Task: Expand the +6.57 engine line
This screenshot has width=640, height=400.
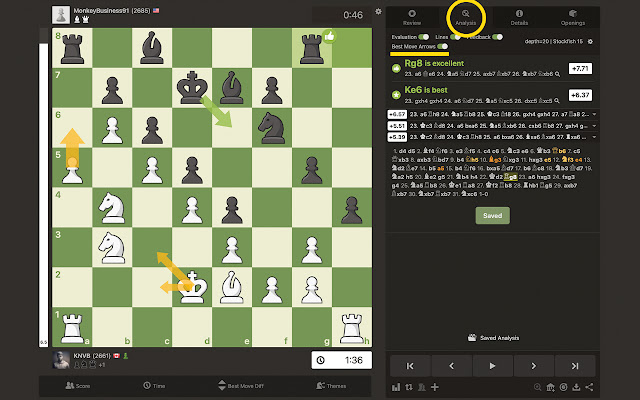Action: pos(594,114)
